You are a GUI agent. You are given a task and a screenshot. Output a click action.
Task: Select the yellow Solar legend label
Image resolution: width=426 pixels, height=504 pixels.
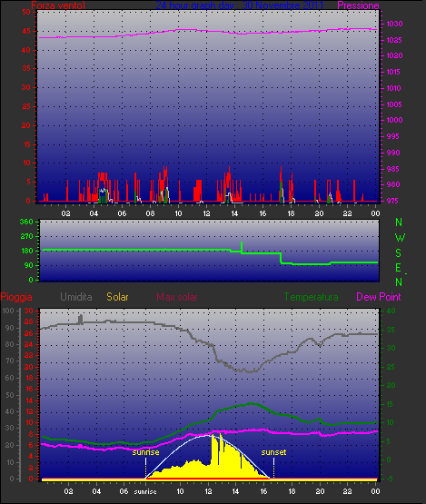click(117, 297)
